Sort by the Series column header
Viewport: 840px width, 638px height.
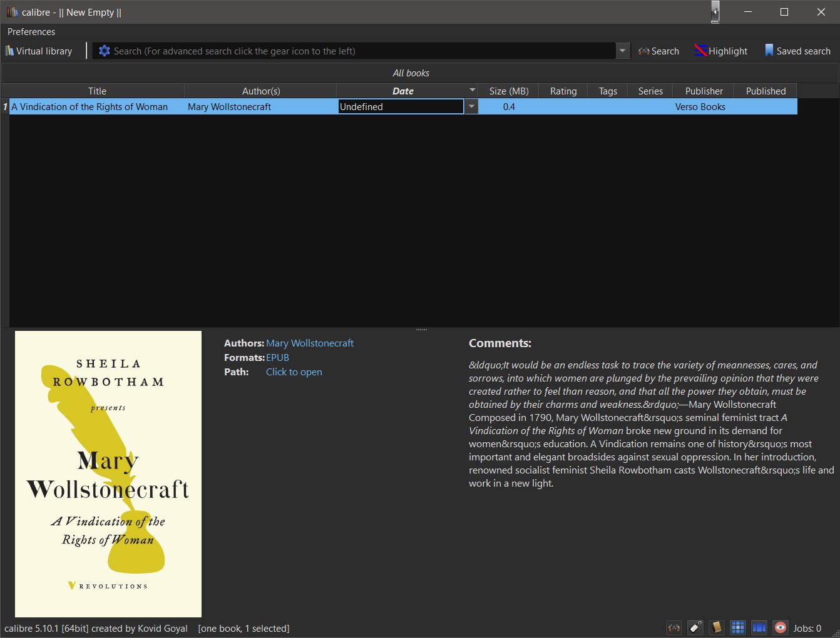[650, 91]
